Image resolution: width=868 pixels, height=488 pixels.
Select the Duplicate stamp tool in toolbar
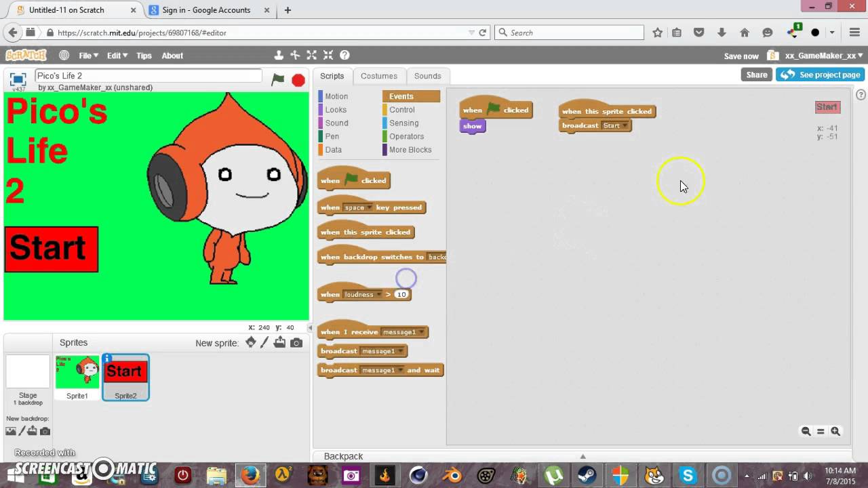(x=279, y=56)
